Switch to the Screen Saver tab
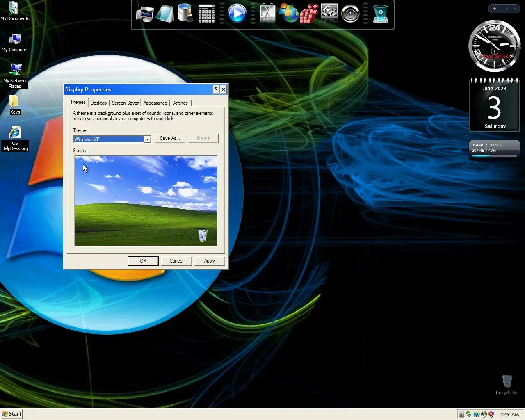The image size is (525, 420). coord(125,103)
